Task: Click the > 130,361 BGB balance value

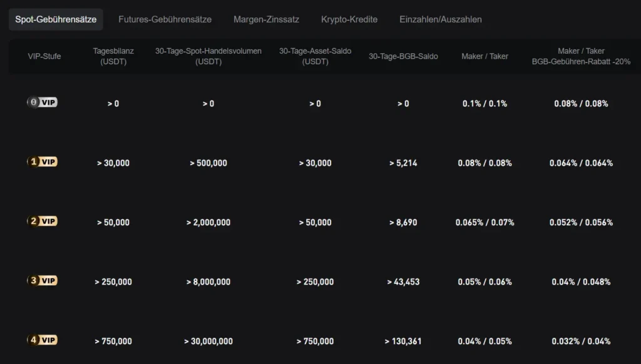Action: tap(403, 341)
